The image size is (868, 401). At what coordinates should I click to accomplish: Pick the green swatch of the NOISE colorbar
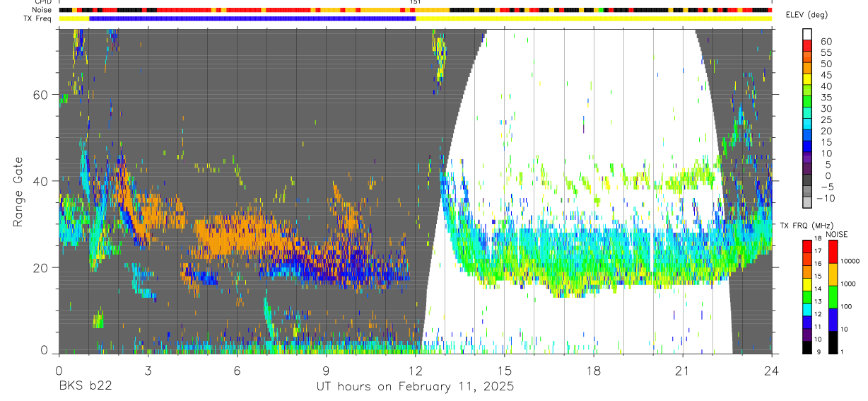[x=833, y=297]
